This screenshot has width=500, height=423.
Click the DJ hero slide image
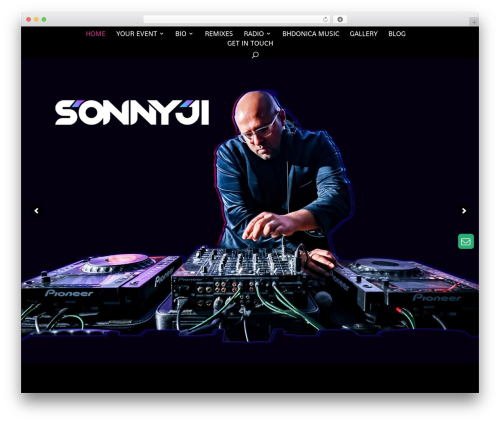pyautogui.click(x=250, y=211)
